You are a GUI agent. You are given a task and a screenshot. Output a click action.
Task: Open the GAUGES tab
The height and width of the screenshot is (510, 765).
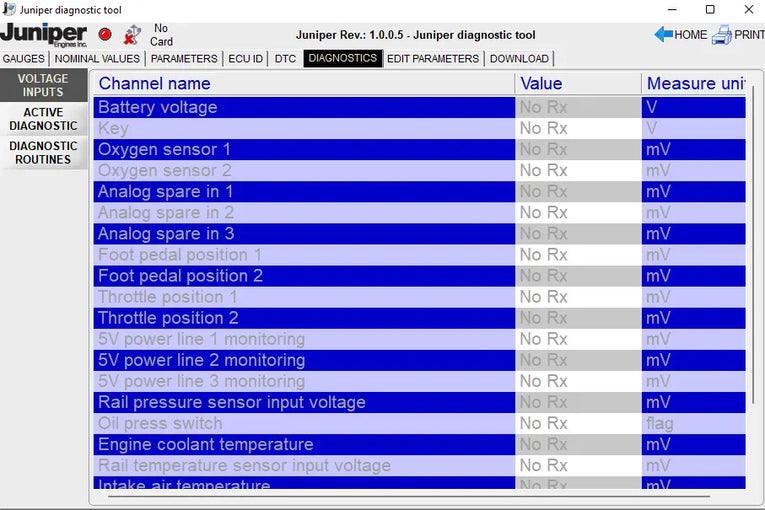(23, 59)
